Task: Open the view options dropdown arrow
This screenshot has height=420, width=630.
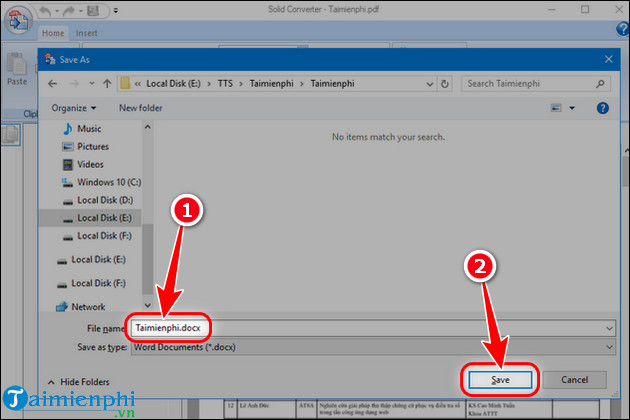Action: coord(572,108)
